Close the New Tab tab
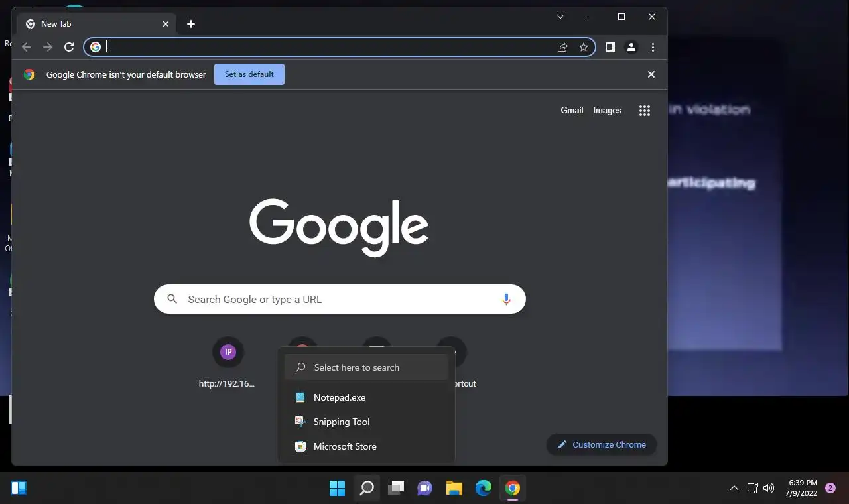Screen dimensions: 849x504 tap(166, 24)
